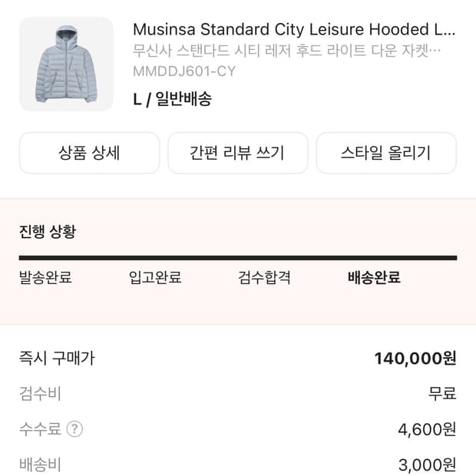Click the 상품 상세 button
Viewport: 476px width, 476px height.
89,153
